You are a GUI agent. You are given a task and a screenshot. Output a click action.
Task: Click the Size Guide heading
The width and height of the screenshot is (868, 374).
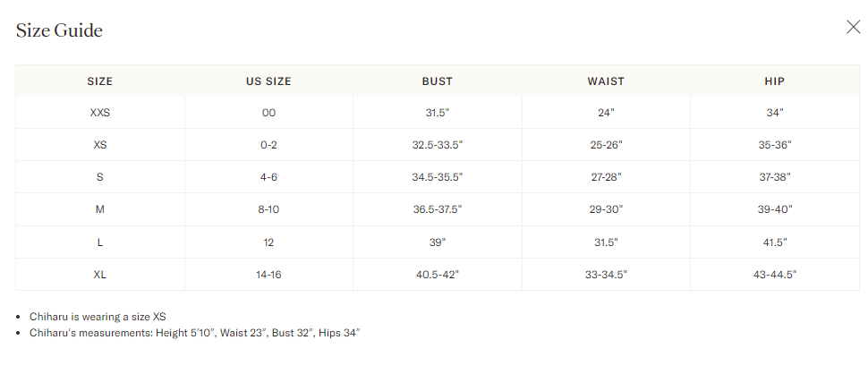pos(59,30)
